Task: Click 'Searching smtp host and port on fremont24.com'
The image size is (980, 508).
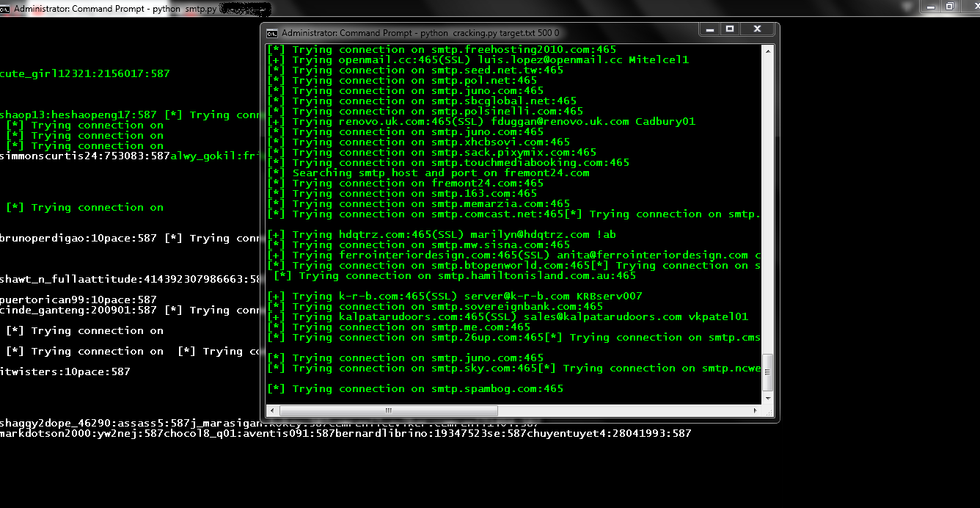Action: [x=441, y=173]
